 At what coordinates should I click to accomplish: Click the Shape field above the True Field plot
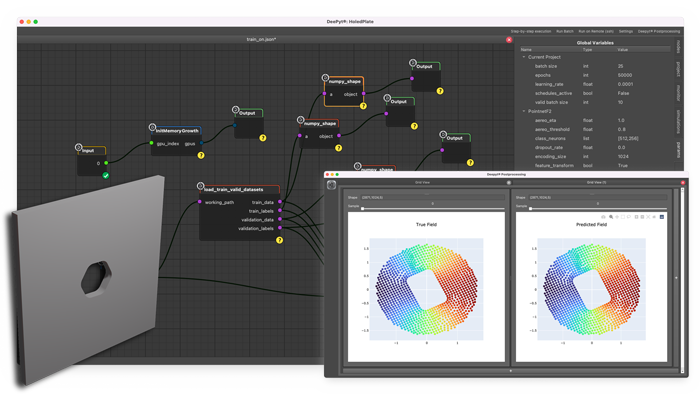[x=432, y=197]
